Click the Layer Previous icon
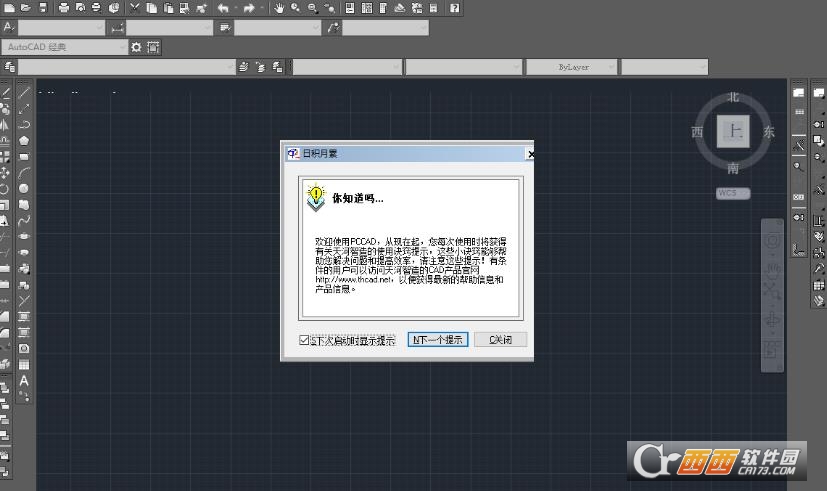The image size is (827, 491). click(x=261, y=67)
